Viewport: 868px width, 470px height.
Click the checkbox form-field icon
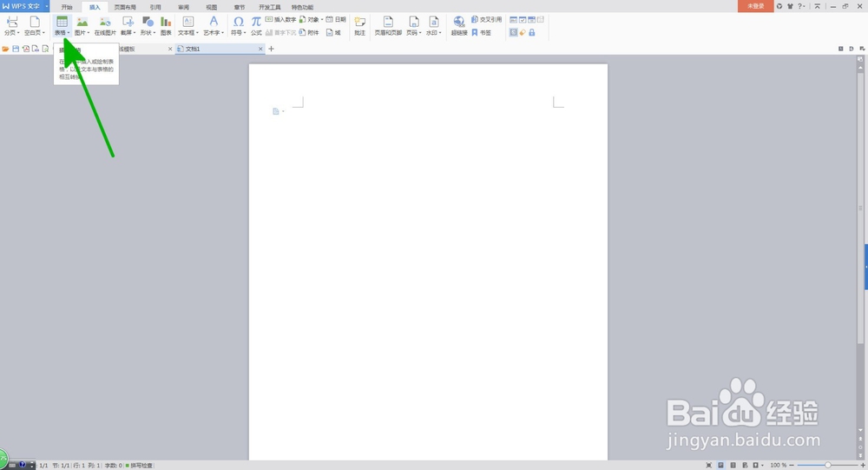[x=523, y=19]
